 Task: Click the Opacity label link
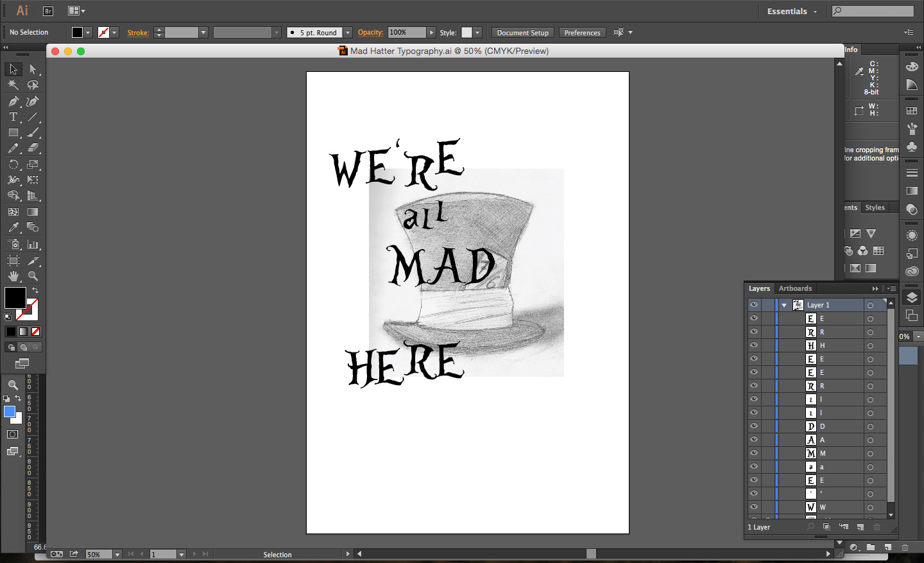370,32
